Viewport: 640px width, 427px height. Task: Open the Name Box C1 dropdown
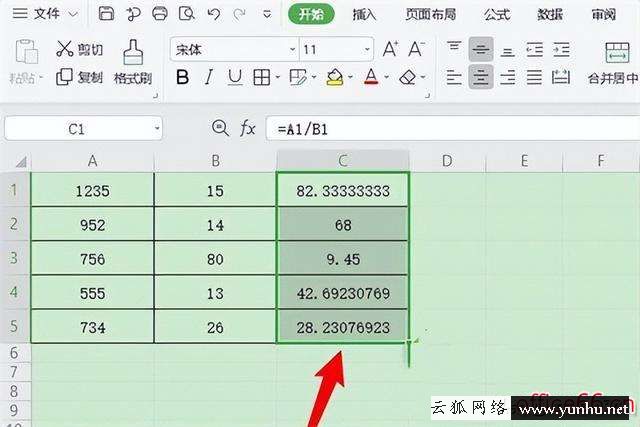(157, 129)
